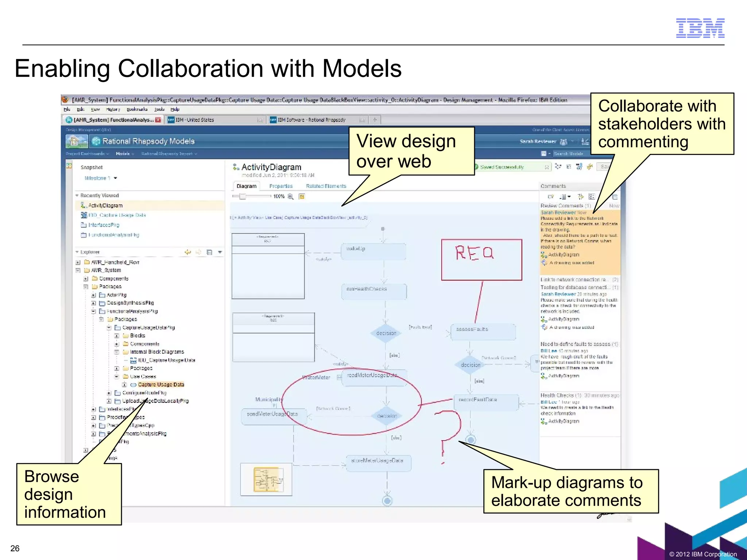This screenshot has height=560, width=747.
Task: Select the storeMeterUsageData action node
Action: point(379,463)
